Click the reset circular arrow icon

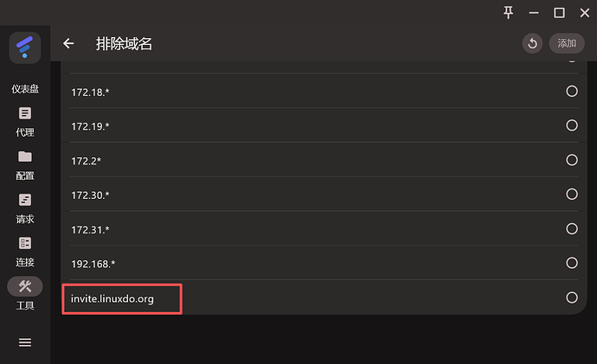(532, 43)
